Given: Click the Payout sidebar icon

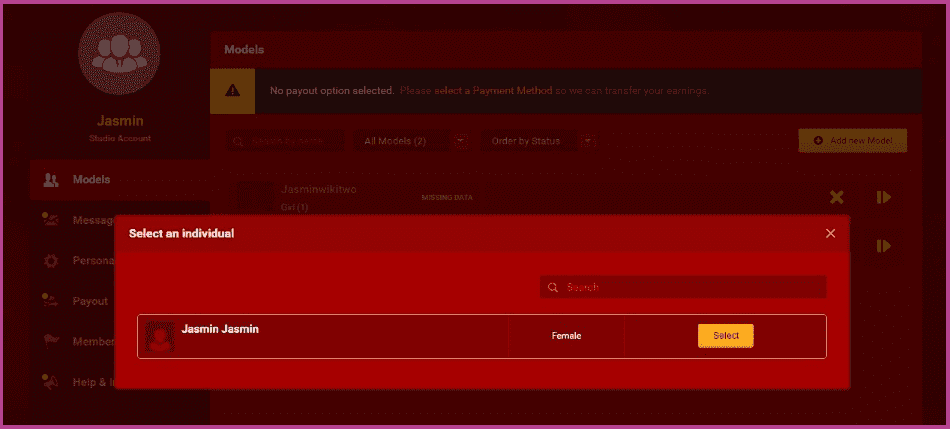Looking at the screenshot, I should (51, 301).
